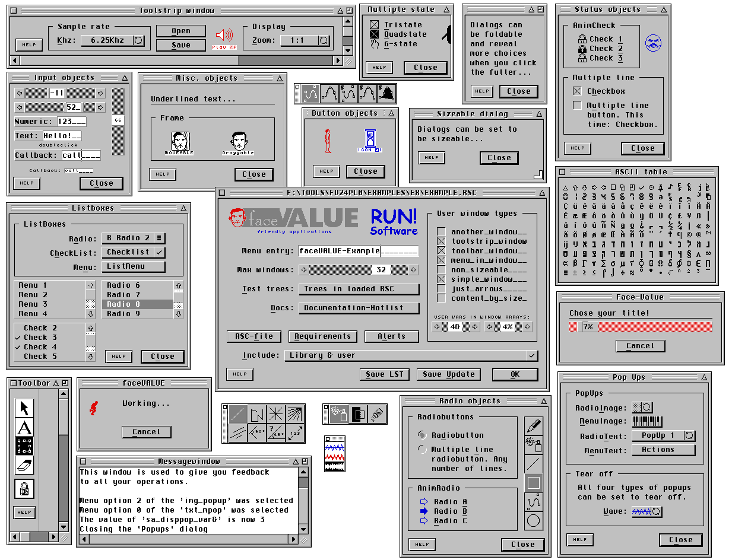This screenshot has height=560, width=732.
Task: Select the curve tool in Radio objects
Action: [534, 502]
